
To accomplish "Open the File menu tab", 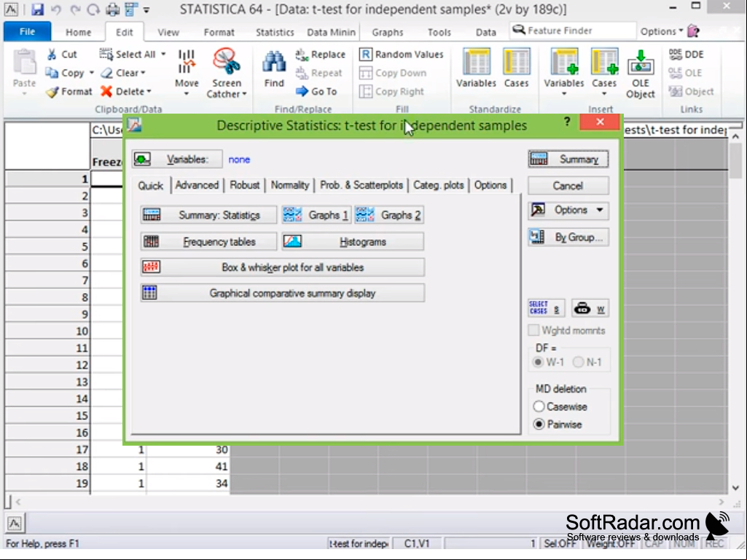I will click(x=27, y=31).
